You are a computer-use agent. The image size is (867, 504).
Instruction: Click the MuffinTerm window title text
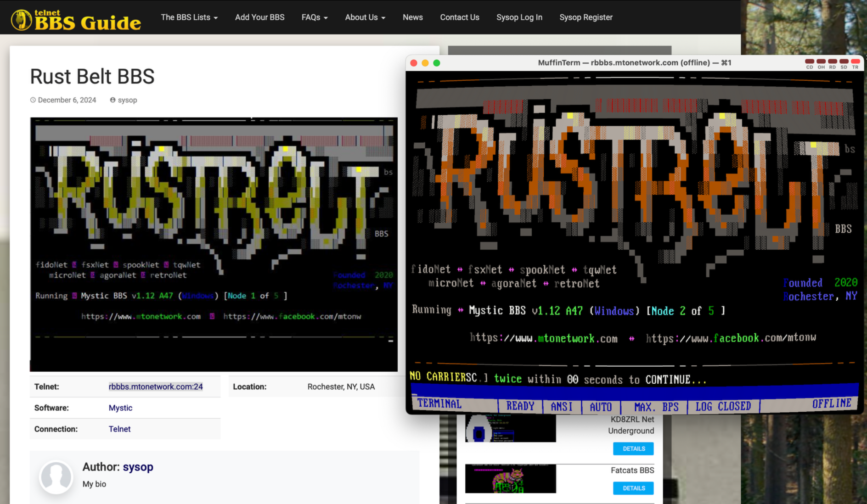coord(635,62)
